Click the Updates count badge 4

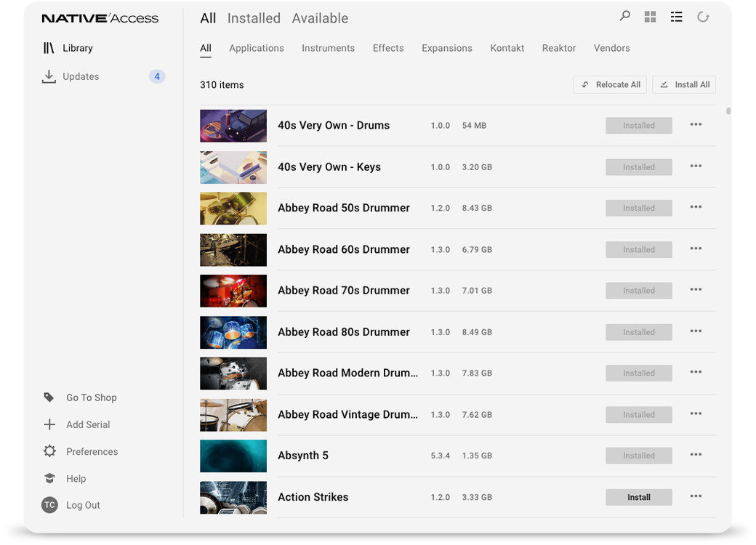pos(157,76)
